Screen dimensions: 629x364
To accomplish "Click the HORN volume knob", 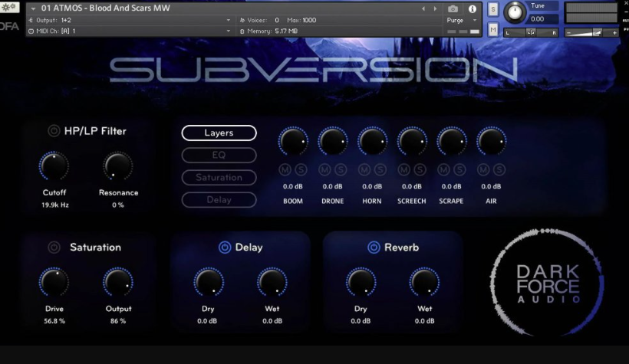I will [x=372, y=142].
